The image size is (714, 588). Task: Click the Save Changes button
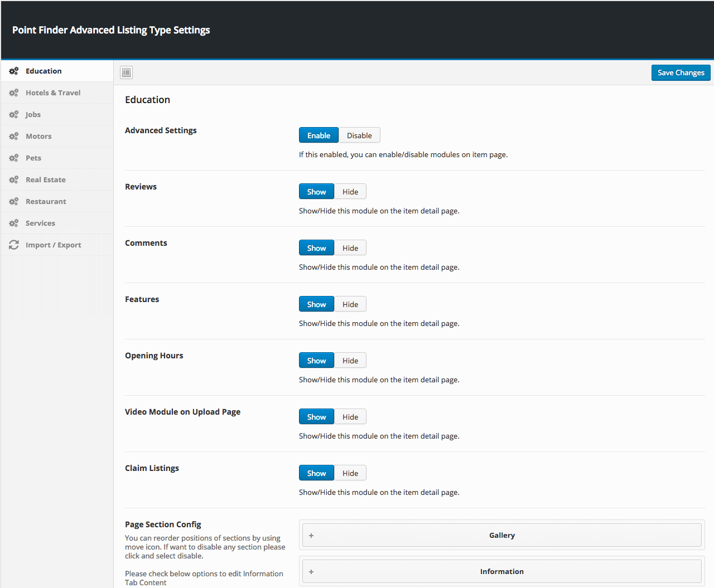click(x=681, y=72)
